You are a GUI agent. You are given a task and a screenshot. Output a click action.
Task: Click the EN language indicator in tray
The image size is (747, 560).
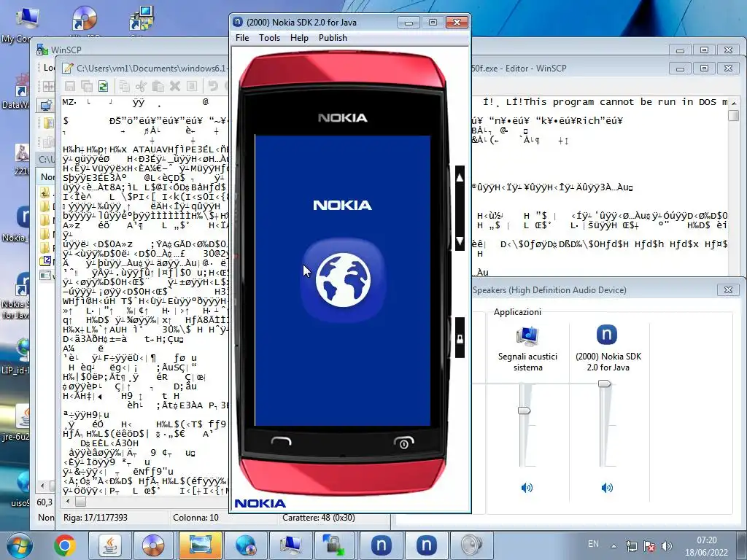593,543
